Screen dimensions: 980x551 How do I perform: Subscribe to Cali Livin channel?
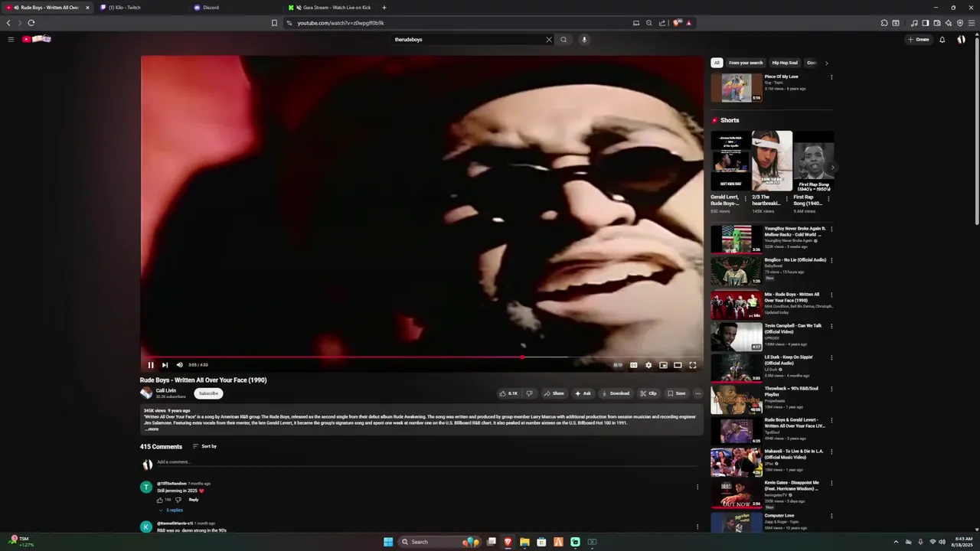click(x=208, y=393)
